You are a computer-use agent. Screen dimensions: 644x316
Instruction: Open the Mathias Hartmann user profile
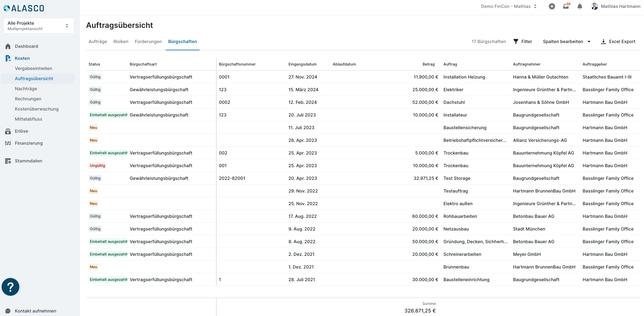tap(616, 6)
